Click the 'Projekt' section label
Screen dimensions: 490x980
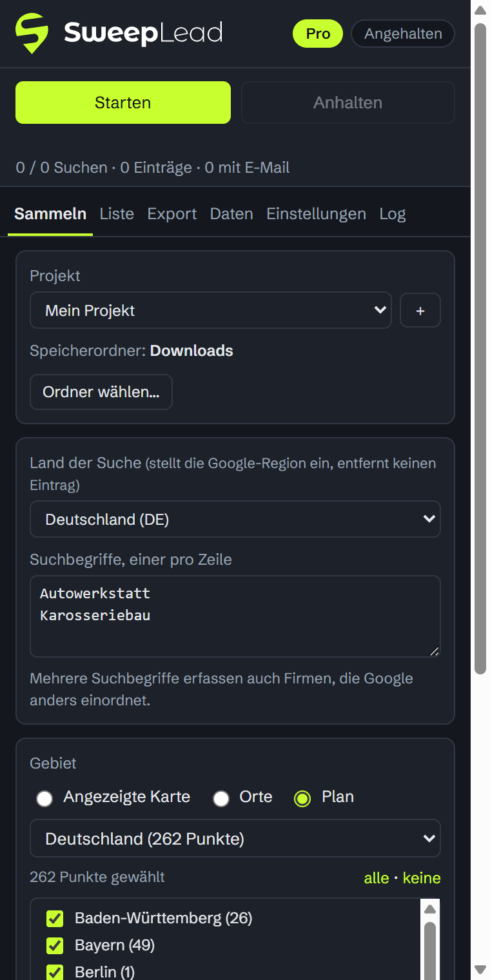(x=55, y=276)
